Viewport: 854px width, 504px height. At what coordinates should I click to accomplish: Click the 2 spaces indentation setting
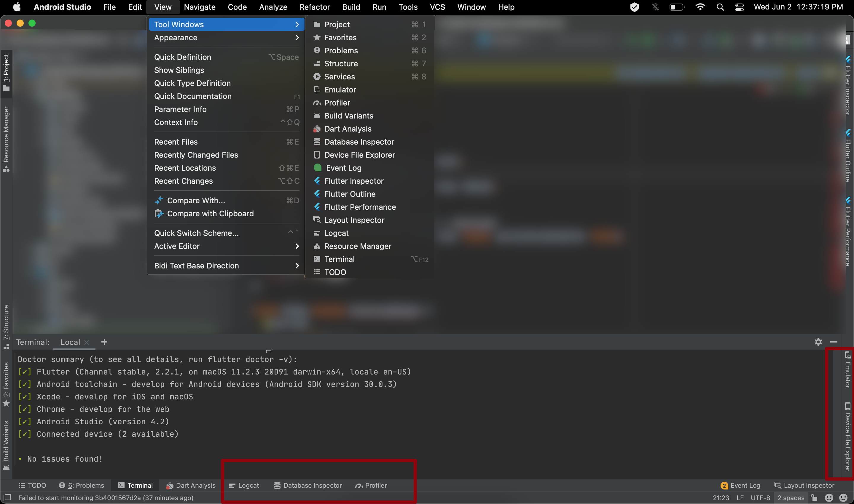(791, 497)
